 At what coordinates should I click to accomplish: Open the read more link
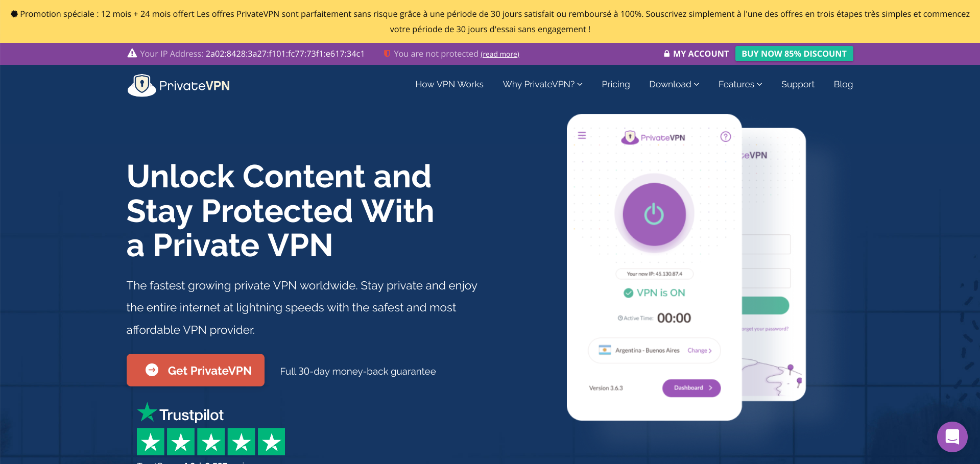[500, 54]
